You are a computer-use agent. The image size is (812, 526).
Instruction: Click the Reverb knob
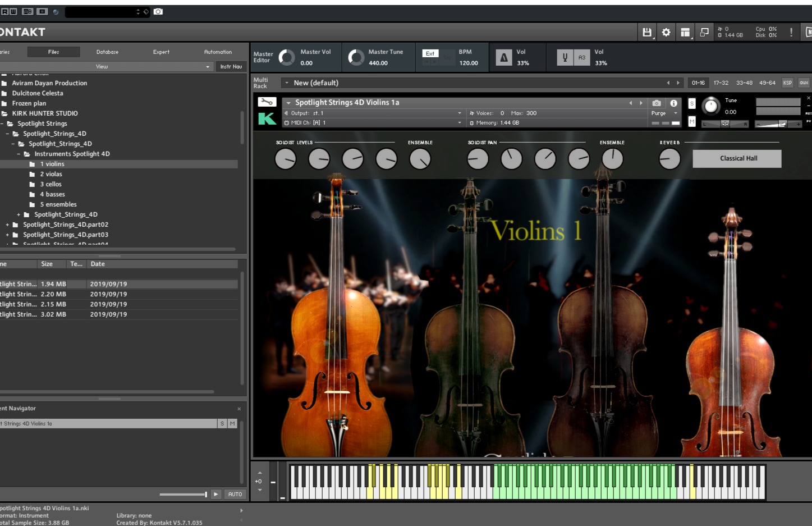(669, 159)
